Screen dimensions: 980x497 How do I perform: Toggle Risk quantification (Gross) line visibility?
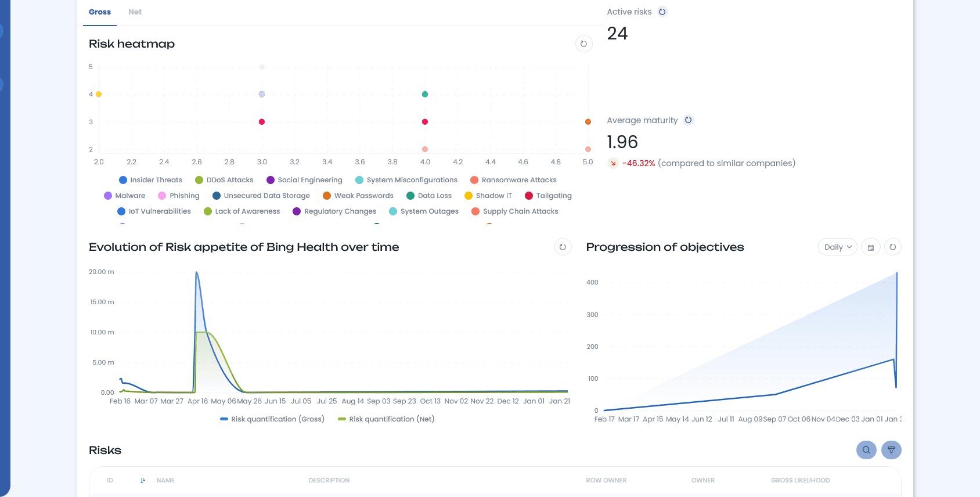click(x=272, y=419)
